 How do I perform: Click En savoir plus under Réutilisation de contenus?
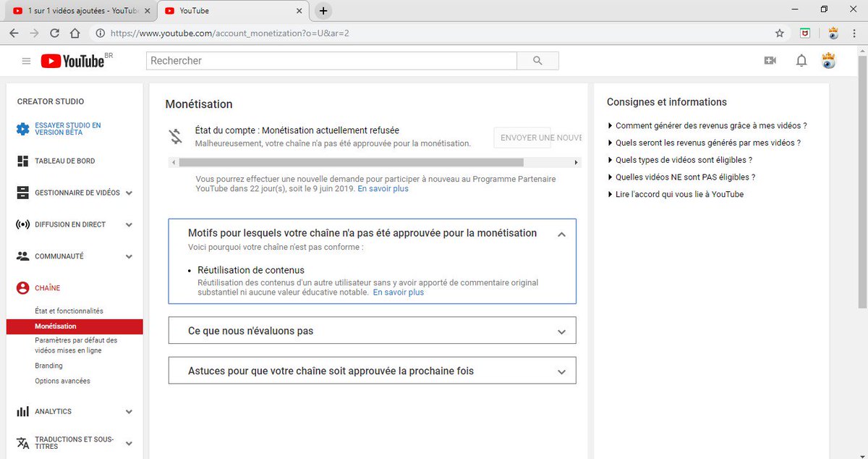399,292
